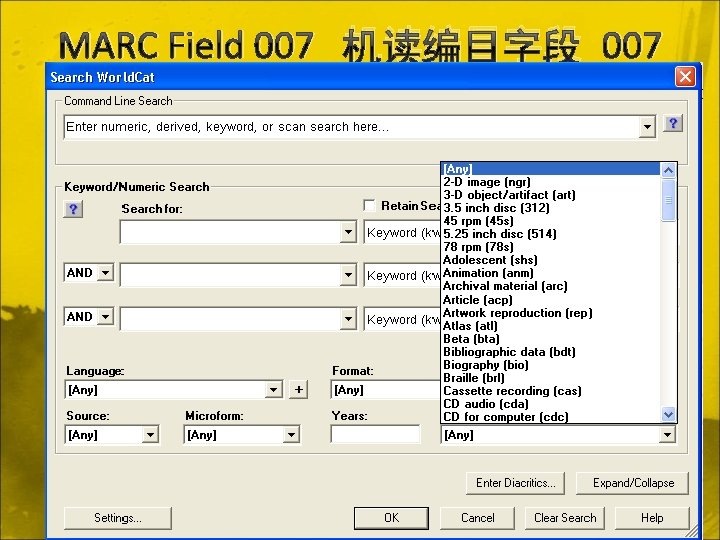Choose Atlas (atl) in list
The width and height of the screenshot is (720, 540).
[551, 326]
